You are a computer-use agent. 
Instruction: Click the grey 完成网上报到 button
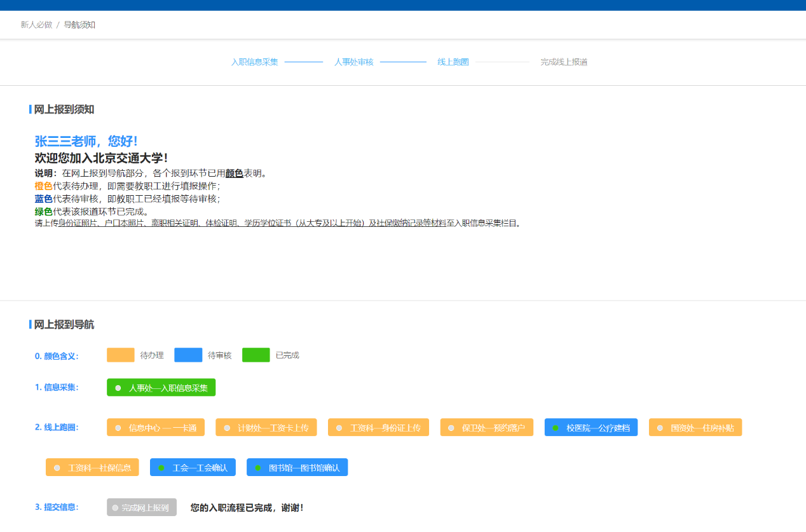coord(142,507)
